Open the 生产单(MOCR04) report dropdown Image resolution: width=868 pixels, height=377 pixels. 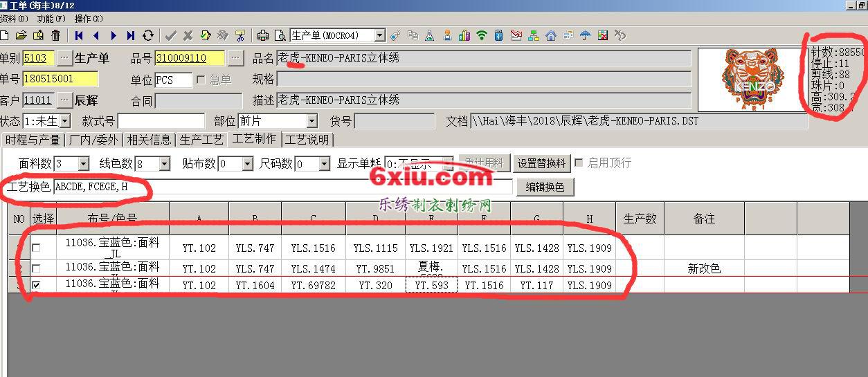379,35
